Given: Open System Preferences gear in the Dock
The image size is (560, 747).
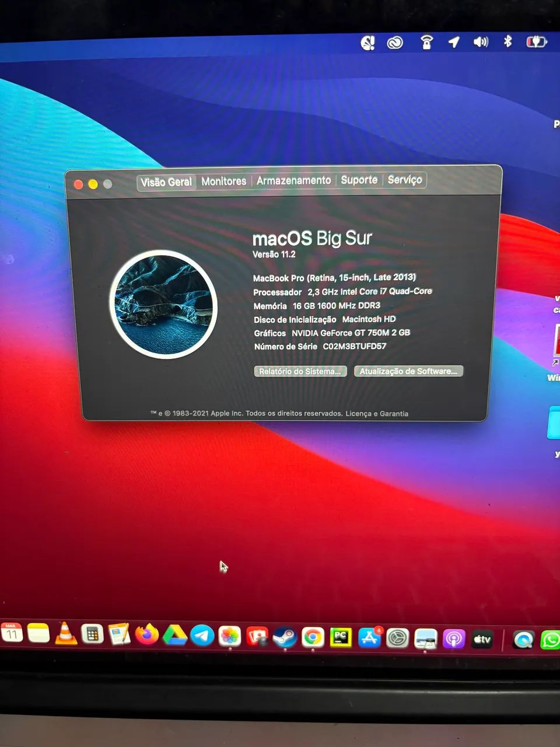Looking at the screenshot, I should pos(398,638).
